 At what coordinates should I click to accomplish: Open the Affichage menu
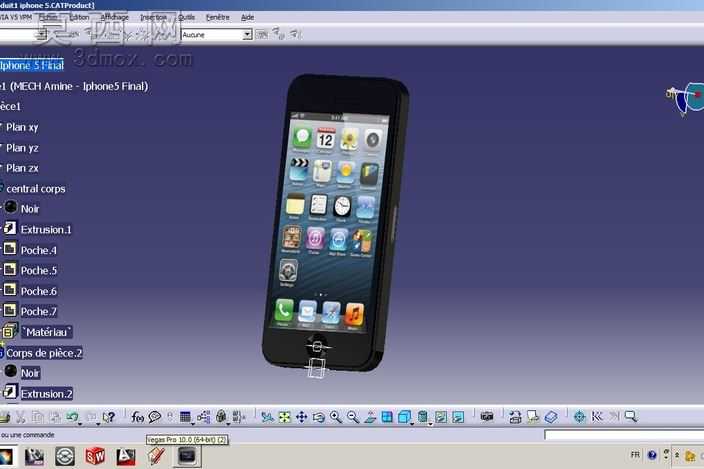[114, 17]
